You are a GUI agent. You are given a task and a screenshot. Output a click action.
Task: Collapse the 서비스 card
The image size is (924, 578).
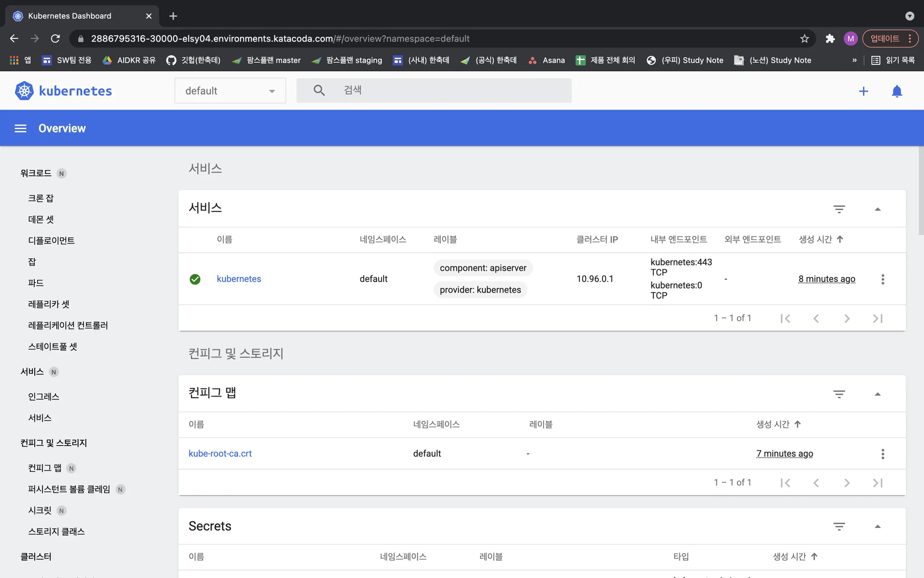click(x=878, y=209)
